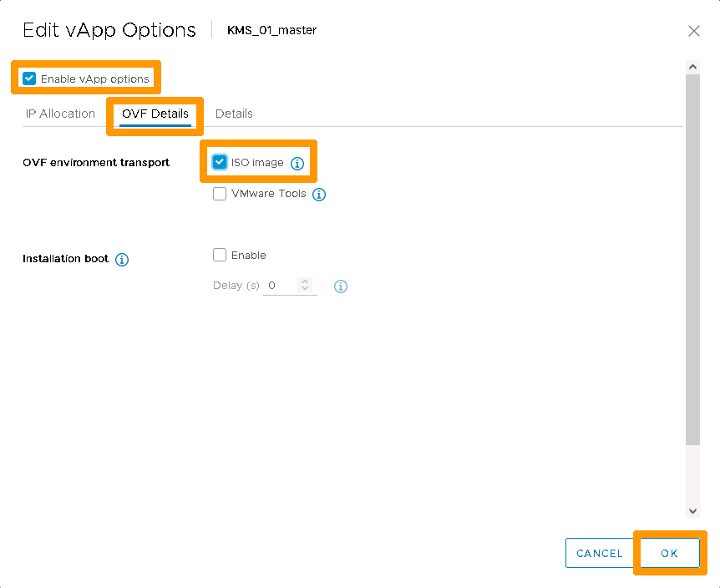The height and width of the screenshot is (588, 720).
Task: Switch to the IP Allocation tab
Action: (60, 114)
